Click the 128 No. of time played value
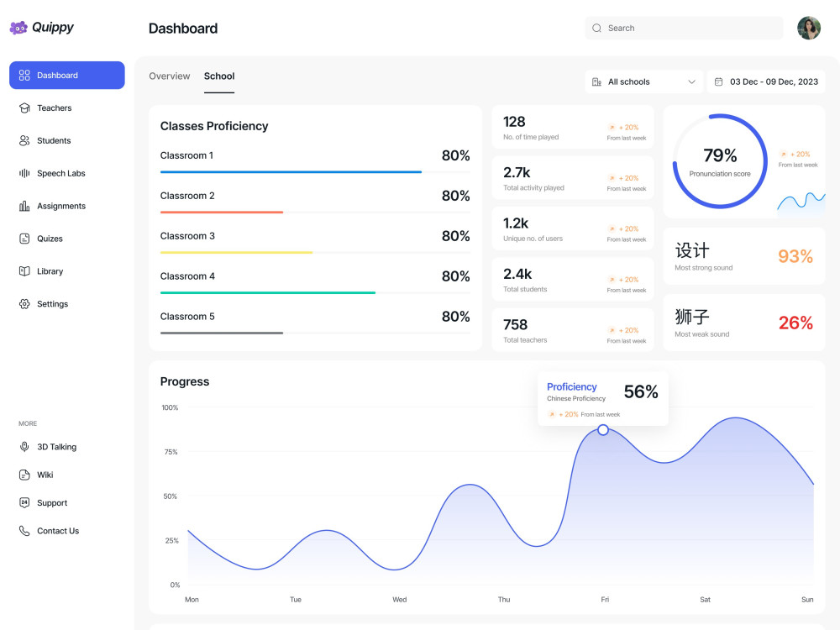Screen dimensions: 840x630 (x=514, y=122)
